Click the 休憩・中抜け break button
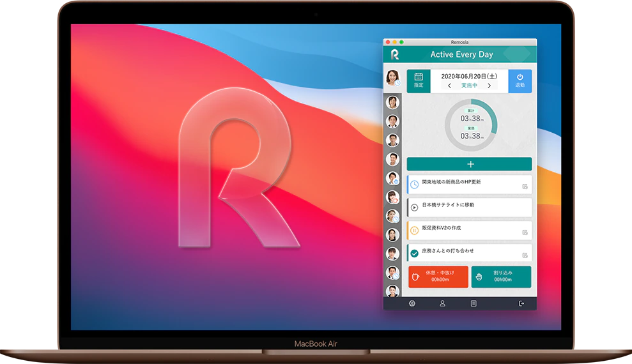This screenshot has width=632, height=364. (438, 277)
